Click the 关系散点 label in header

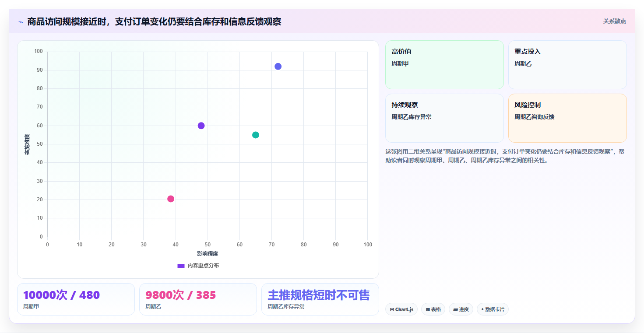(x=615, y=21)
